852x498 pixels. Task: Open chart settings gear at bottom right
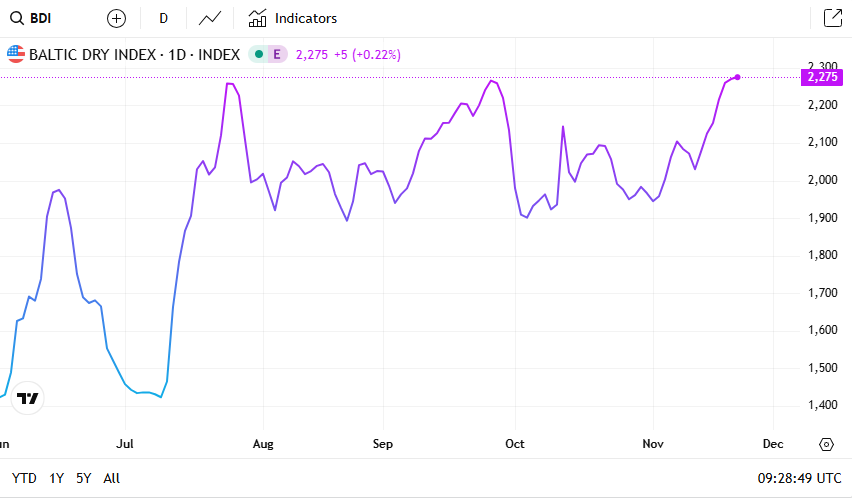[x=826, y=444]
